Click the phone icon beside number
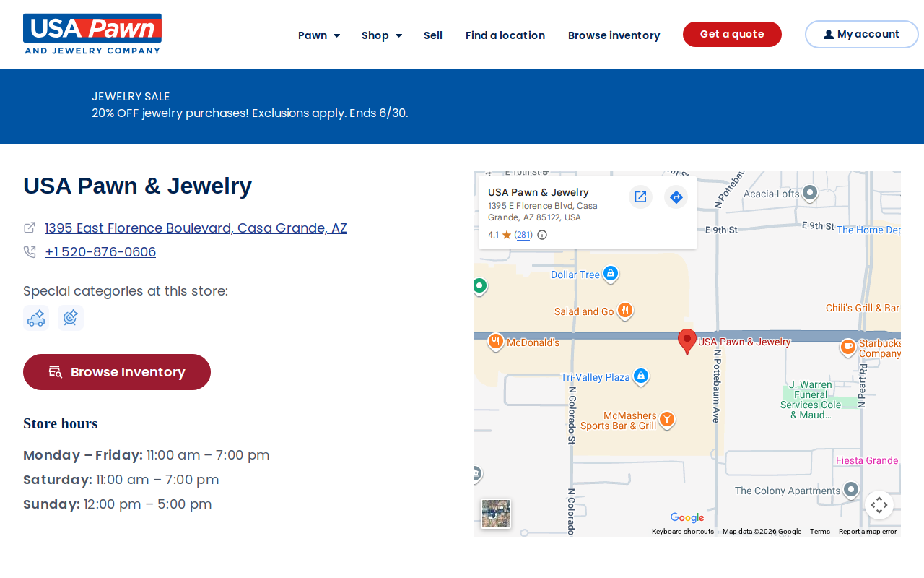 click(x=30, y=252)
